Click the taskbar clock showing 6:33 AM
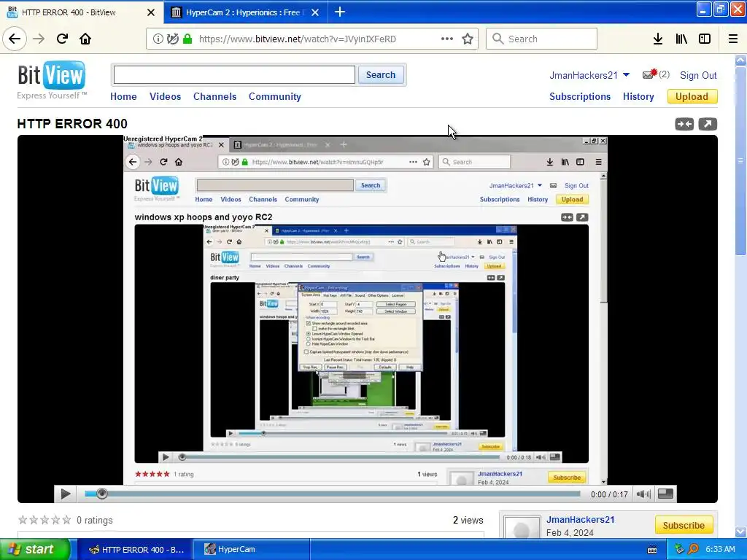Image resolution: width=747 pixels, height=560 pixels. pos(720,549)
